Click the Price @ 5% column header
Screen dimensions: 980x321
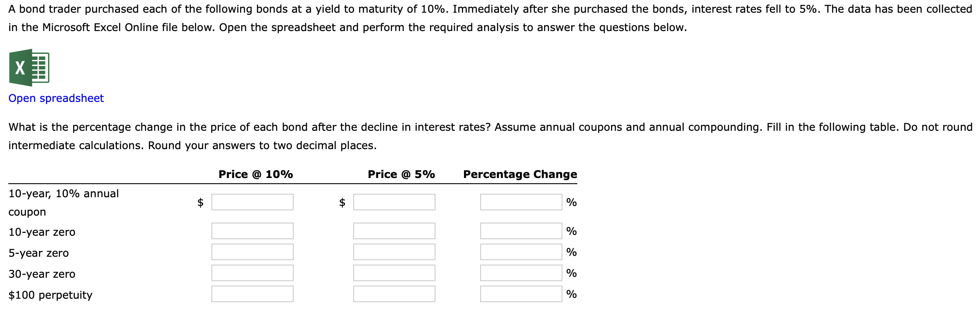coord(401,174)
